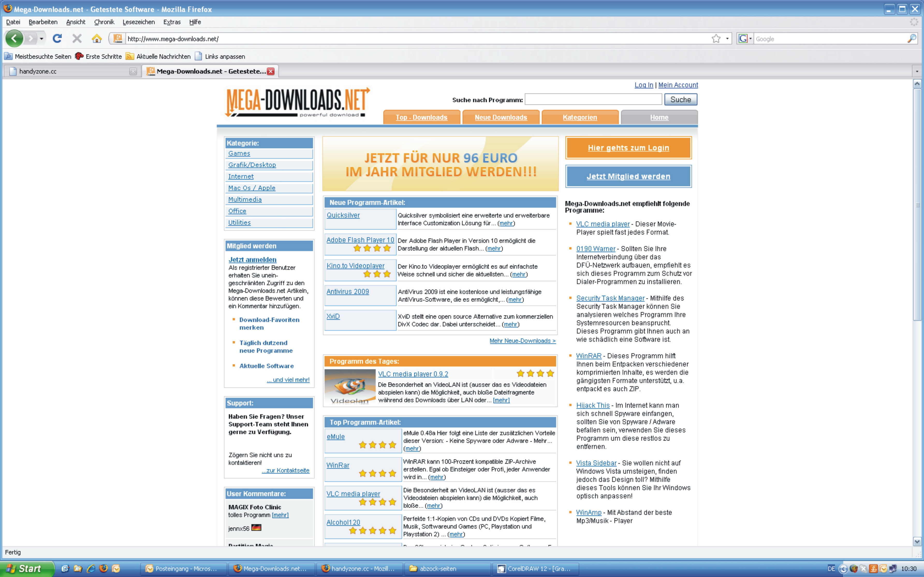Image resolution: width=924 pixels, height=577 pixels.
Task: Open the site Home tab
Action: click(x=659, y=117)
